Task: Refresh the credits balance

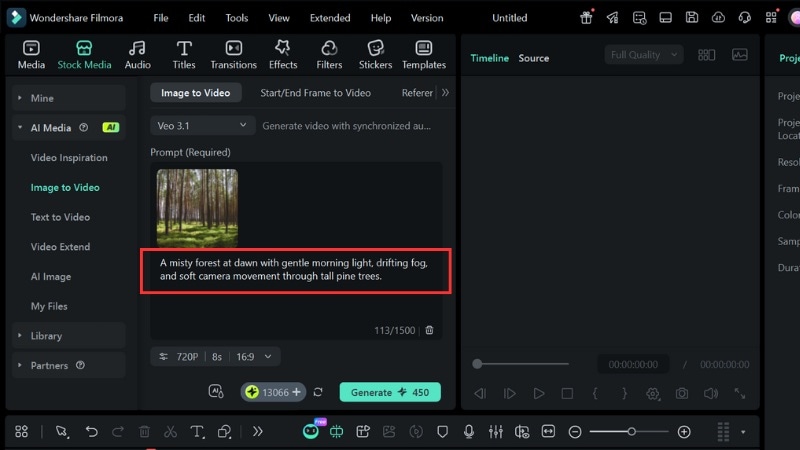Action: 318,392
